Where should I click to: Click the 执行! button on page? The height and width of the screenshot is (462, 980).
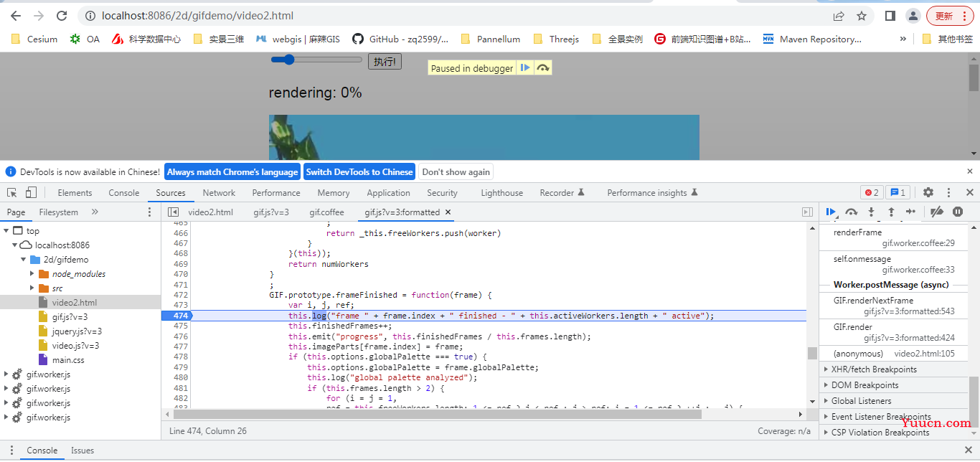(385, 62)
